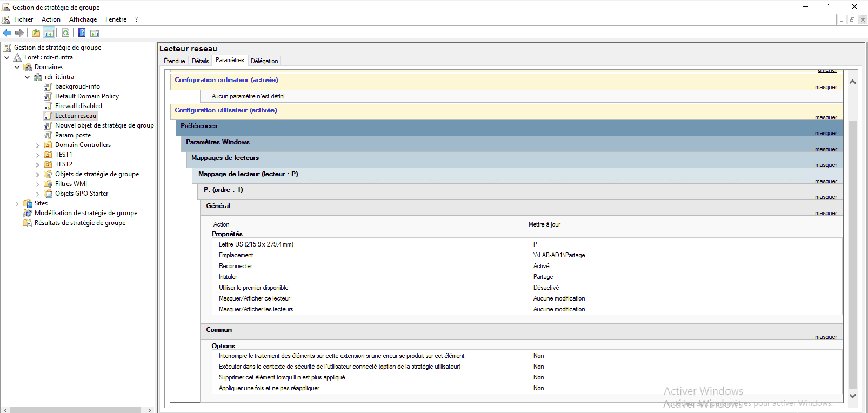Select the Gestion de stratégie de groupe root node
Screen dimensions: 868x413
click(57, 48)
